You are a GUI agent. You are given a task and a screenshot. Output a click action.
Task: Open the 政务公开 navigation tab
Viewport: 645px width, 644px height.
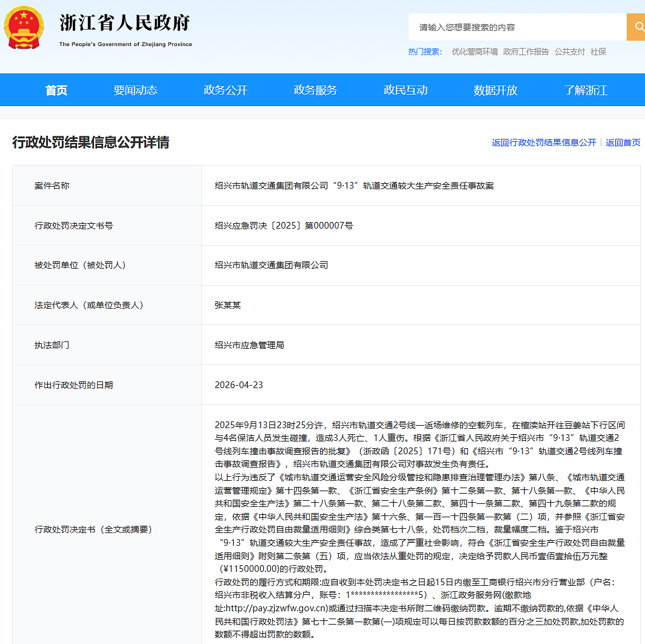click(x=226, y=90)
